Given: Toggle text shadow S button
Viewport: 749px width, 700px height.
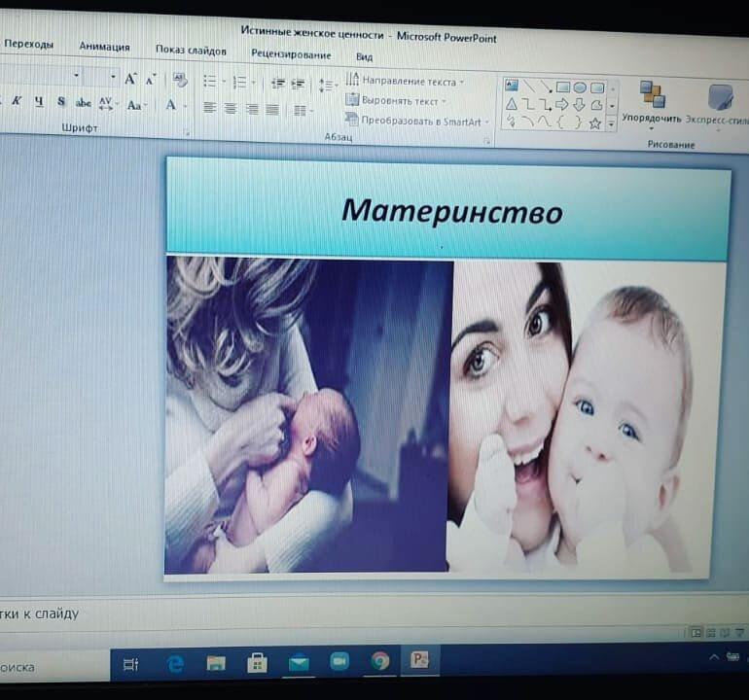Looking at the screenshot, I should point(60,102).
